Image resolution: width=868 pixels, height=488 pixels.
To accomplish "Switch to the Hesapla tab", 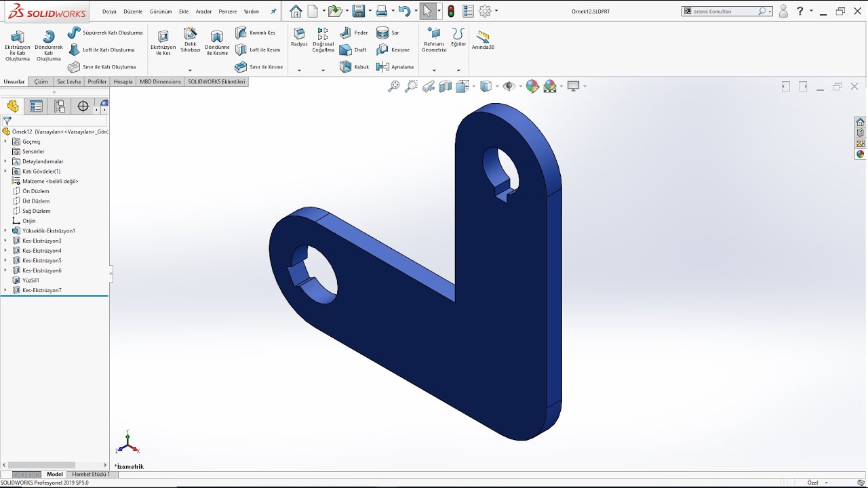I will click(x=123, y=81).
